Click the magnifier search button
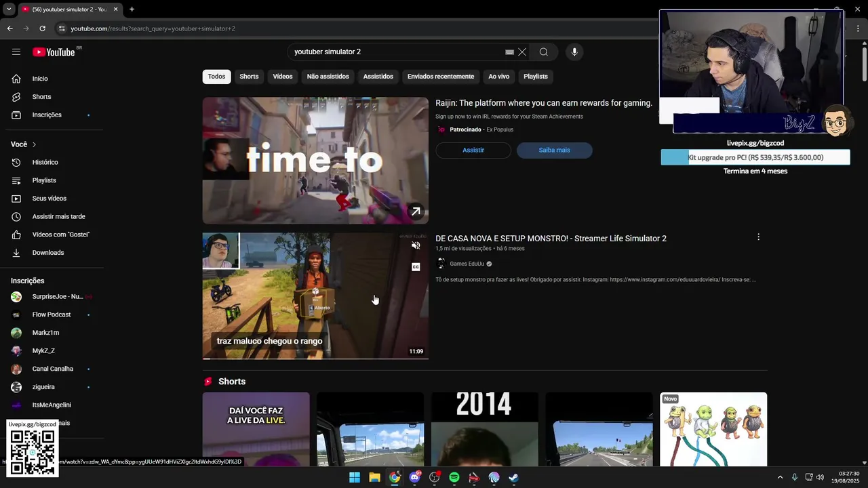This screenshot has width=868, height=488. coord(544,52)
